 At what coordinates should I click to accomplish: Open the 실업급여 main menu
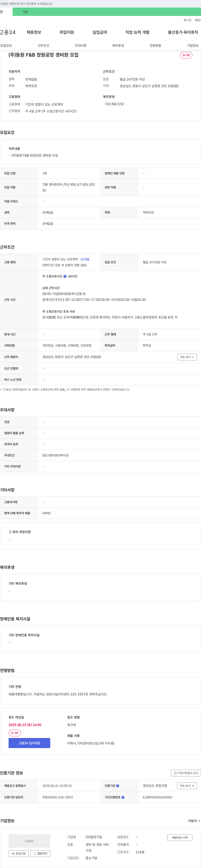point(100,32)
